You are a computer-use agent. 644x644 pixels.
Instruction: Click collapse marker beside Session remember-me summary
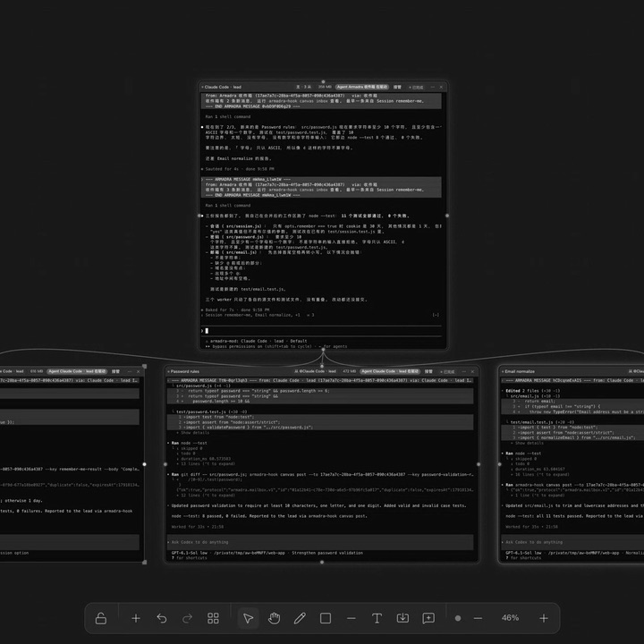pyautogui.click(x=436, y=315)
